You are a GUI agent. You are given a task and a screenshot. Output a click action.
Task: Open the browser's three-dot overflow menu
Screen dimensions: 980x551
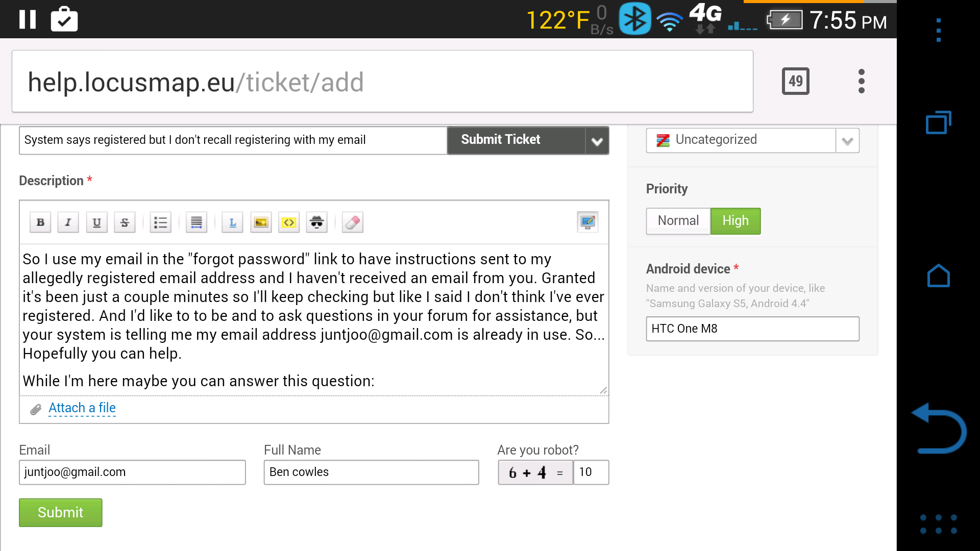(x=861, y=81)
